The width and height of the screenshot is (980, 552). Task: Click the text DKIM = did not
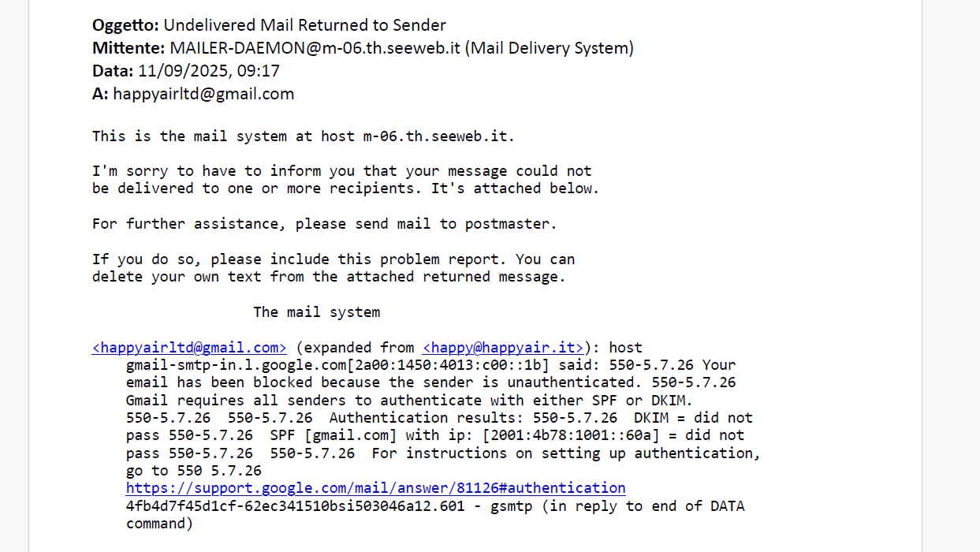click(693, 418)
